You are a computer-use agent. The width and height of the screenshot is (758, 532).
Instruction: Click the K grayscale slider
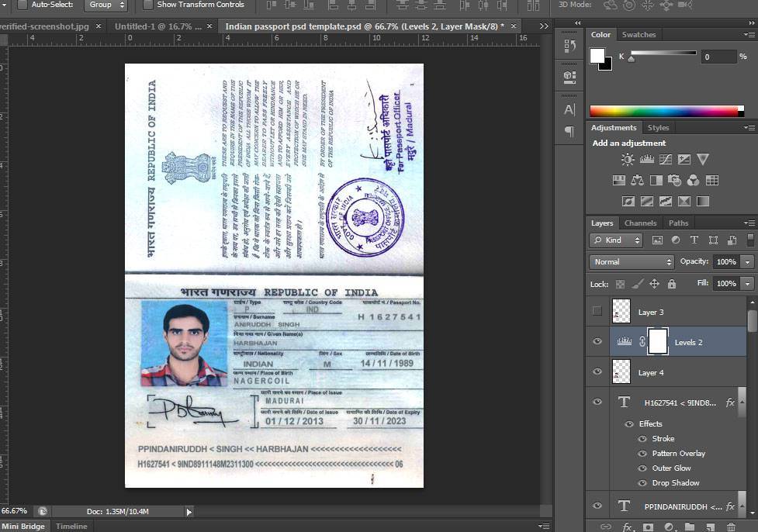663,53
